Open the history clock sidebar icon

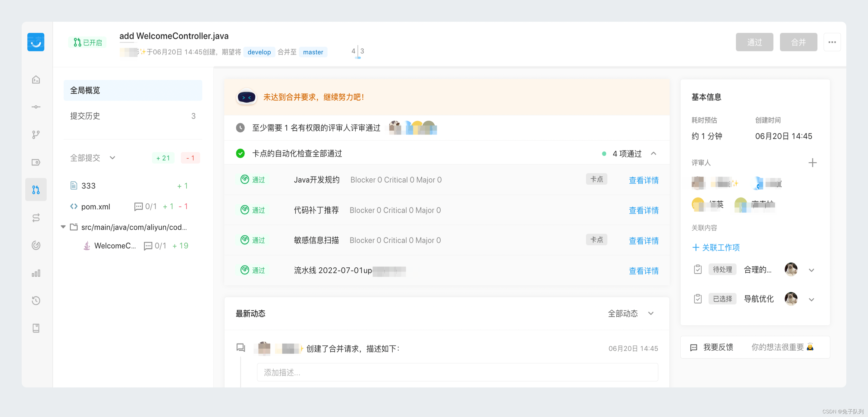pos(36,301)
